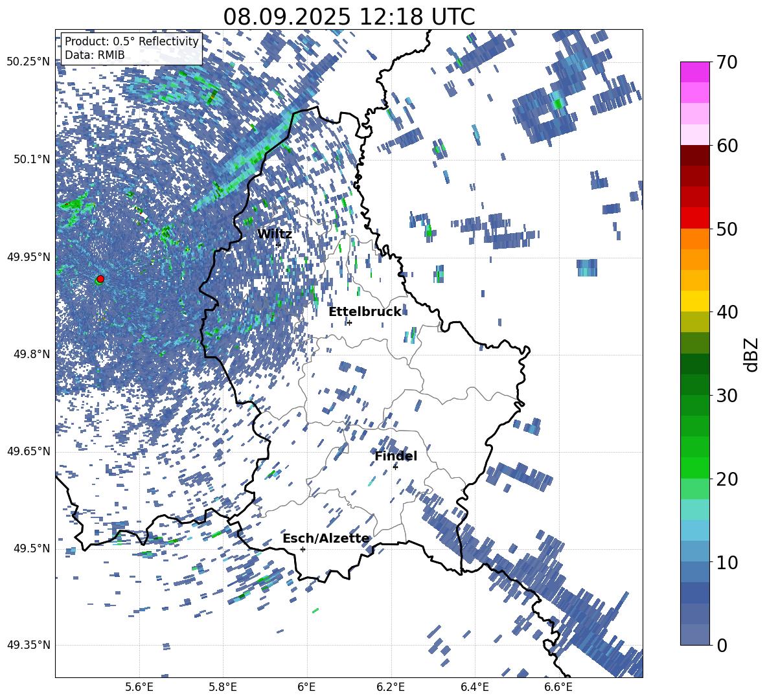Click the 40 value on the colorbar

tap(727, 312)
